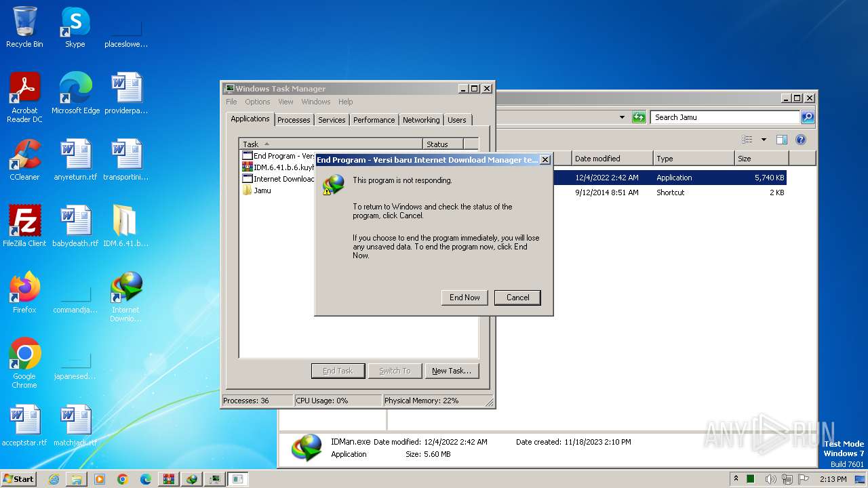Image resolution: width=868 pixels, height=488 pixels.
Task: Select the Jamu task in the list
Action: 258,190
